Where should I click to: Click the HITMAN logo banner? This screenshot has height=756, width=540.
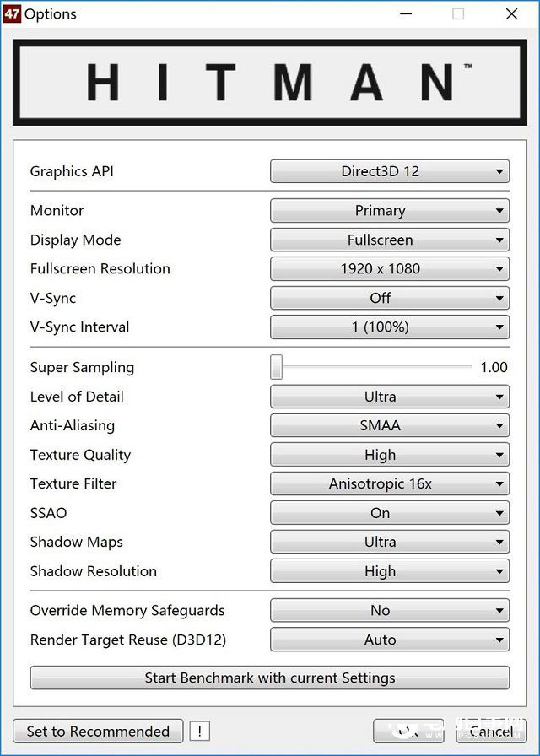click(269, 83)
